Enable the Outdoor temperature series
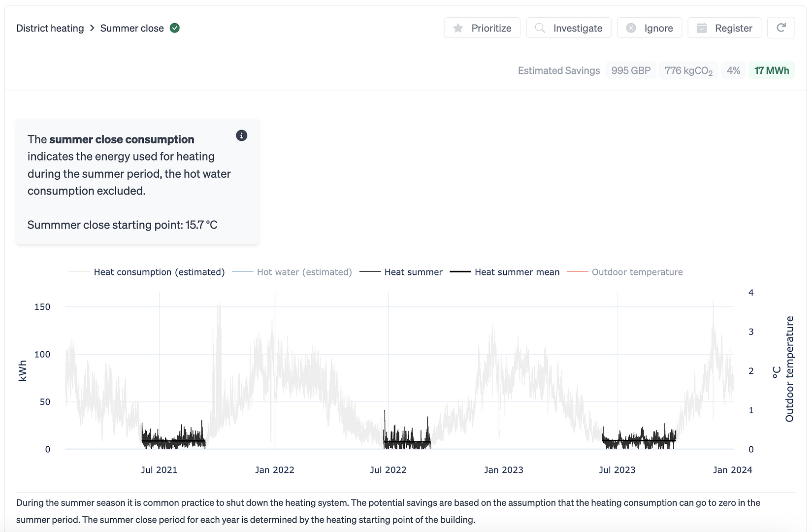Screen dimensions: 812x532 [637, 272]
